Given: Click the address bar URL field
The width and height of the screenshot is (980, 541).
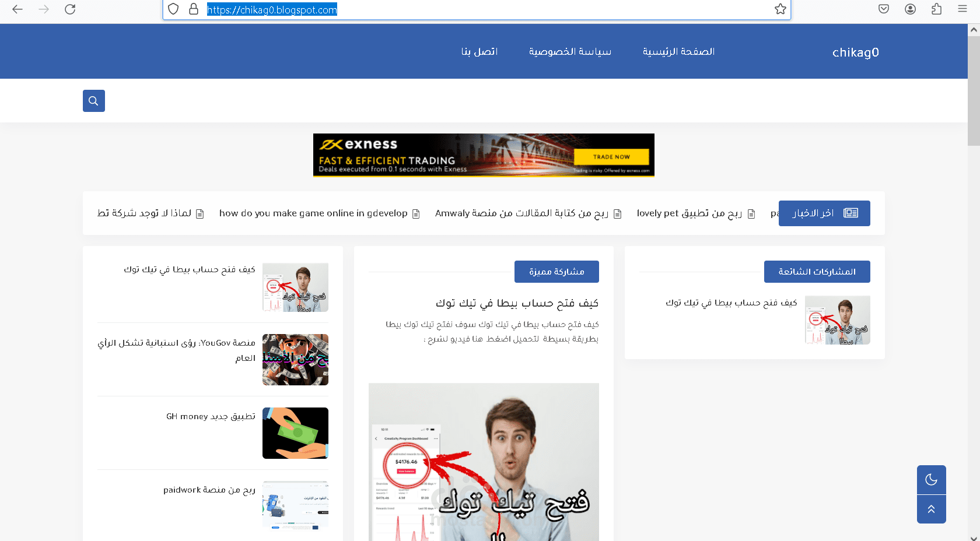Looking at the screenshot, I should tap(477, 9).
